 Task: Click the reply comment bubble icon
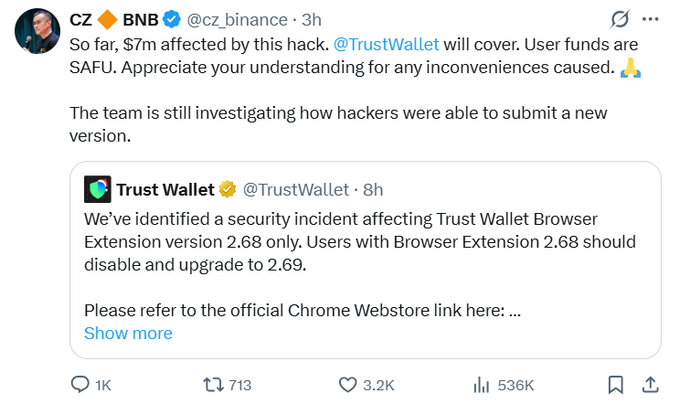(x=80, y=384)
